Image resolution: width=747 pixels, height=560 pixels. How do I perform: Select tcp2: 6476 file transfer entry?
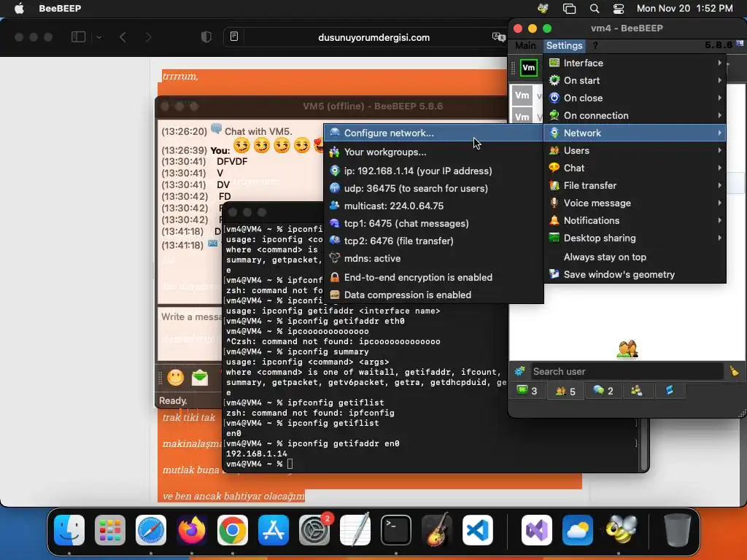pos(433,241)
